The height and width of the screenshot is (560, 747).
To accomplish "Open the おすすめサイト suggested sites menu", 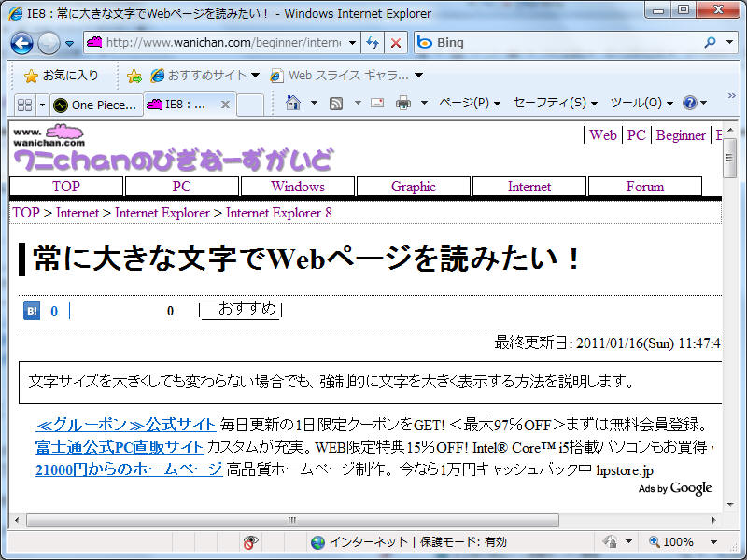I will [x=204, y=76].
